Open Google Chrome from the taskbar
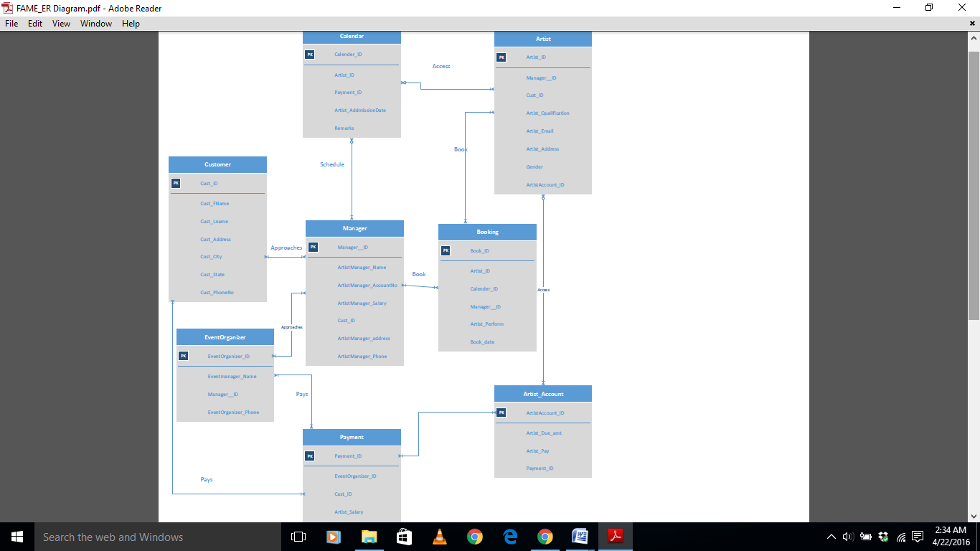 click(x=473, y=537)
